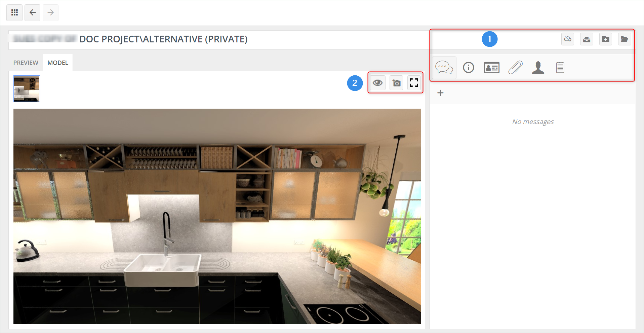Open the paperclip attachments panel

pos(515,68)
